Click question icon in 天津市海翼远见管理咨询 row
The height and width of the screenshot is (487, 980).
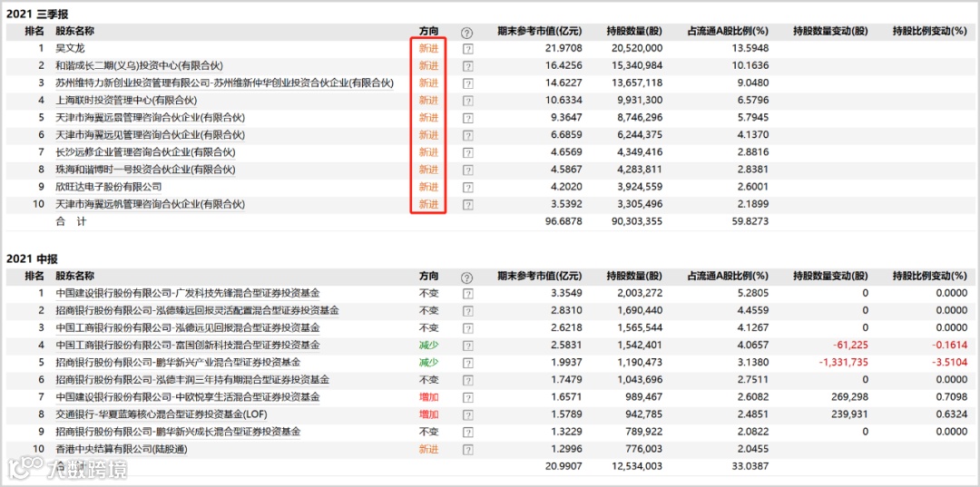467,135
